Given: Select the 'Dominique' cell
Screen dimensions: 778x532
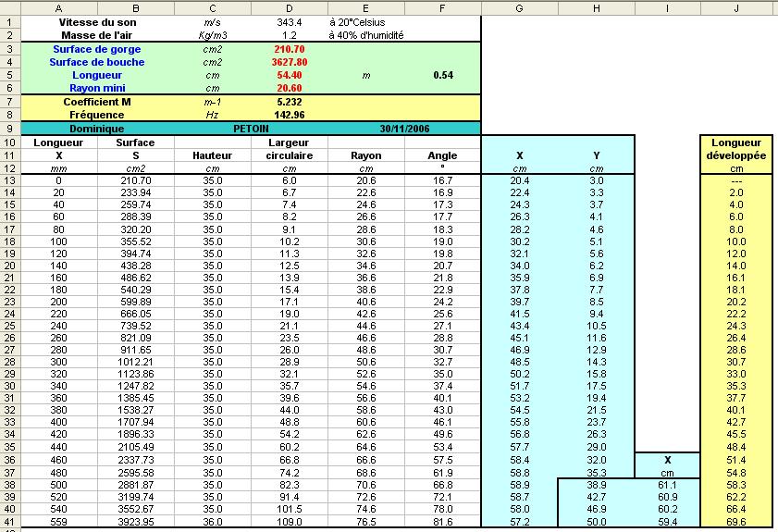Looking at the screenshot, I should [x=97, y=129].
